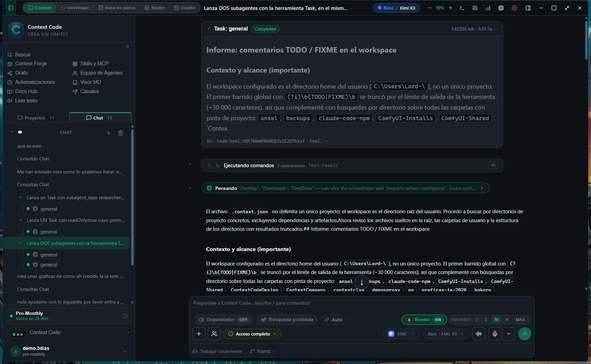The image size is (591, 364).
Task: Switch to Developer tab
Action: point(75,8)
